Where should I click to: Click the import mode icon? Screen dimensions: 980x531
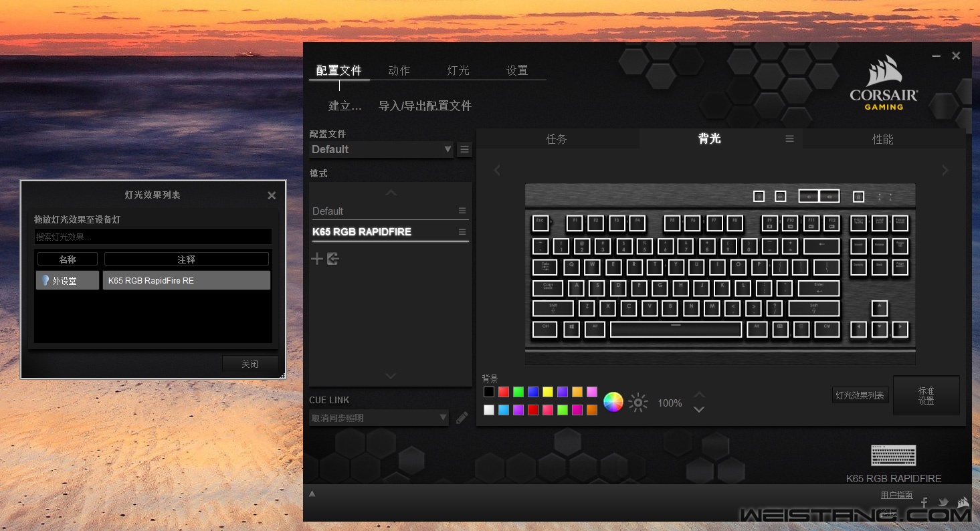(333, 259)
